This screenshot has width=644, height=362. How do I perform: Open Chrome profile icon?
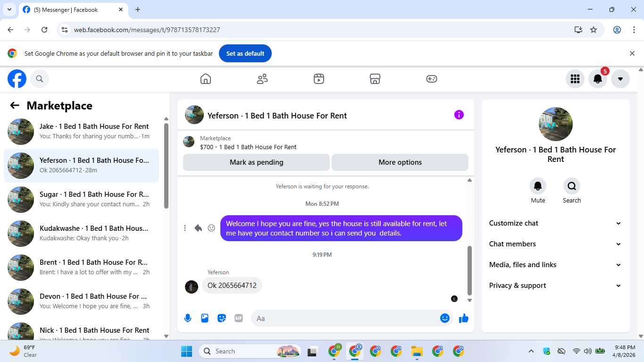(617, 30)
